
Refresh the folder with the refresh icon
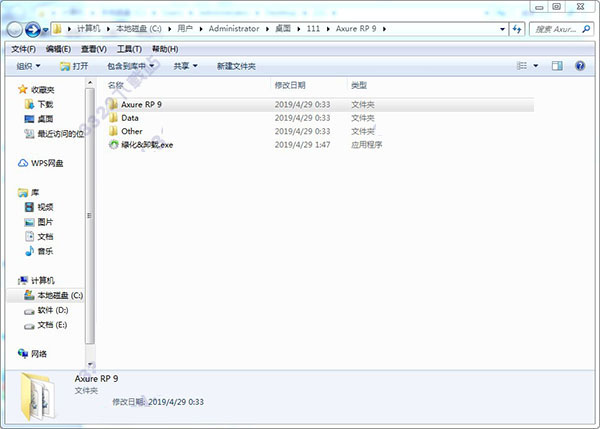[517, 29]
